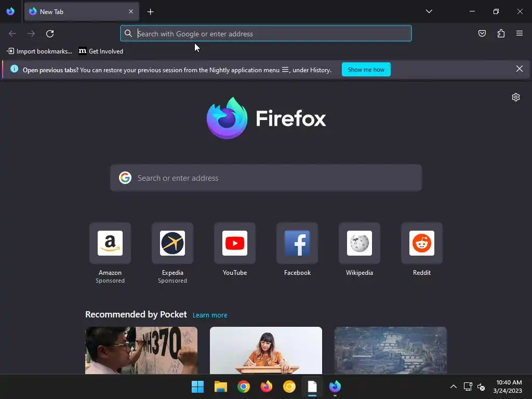
Task: Open the Firefox View pinned icon
Action: (10, 11)
